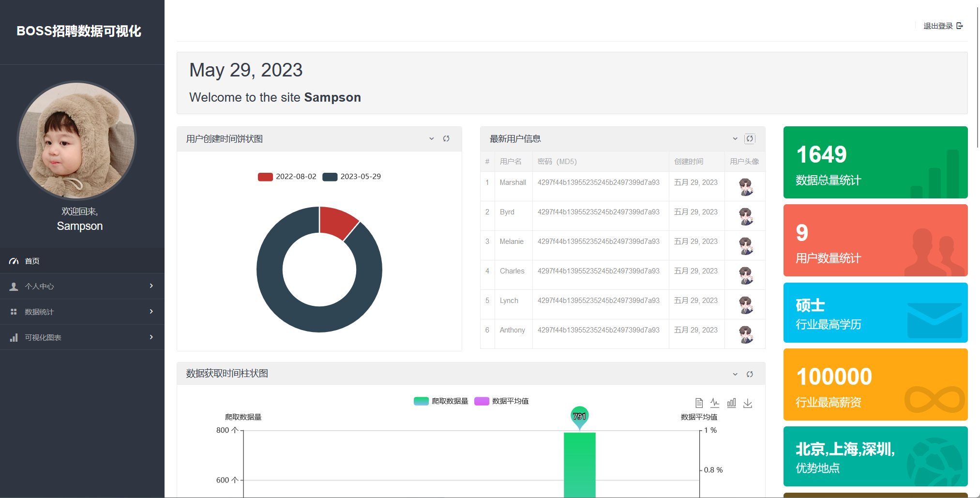This screenshot has height=498, width=980.
Task: Switch chart to bar type icon
Action: coord(731,403)
